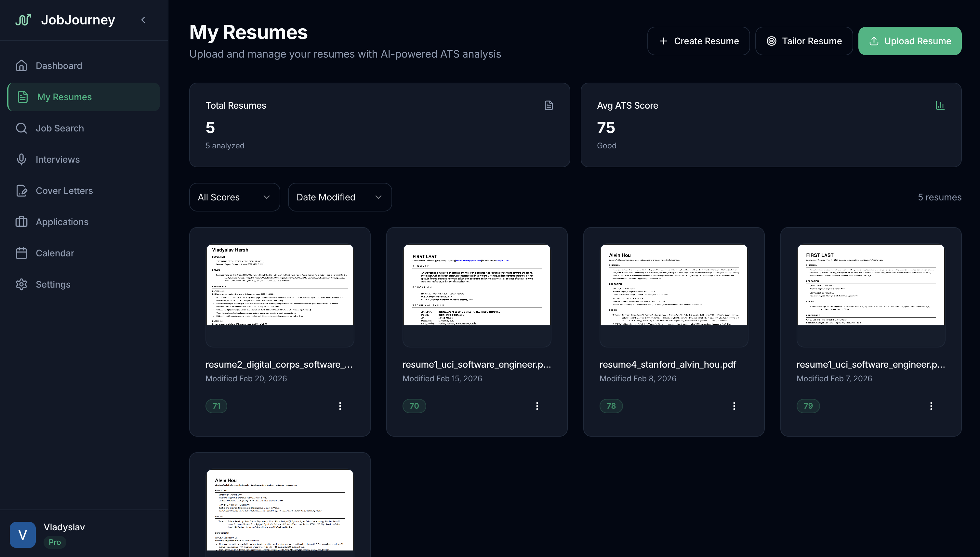Screen dimensions: 980x557
Task: Click the Interviews microphone icon
Action: tap(21, 159)
